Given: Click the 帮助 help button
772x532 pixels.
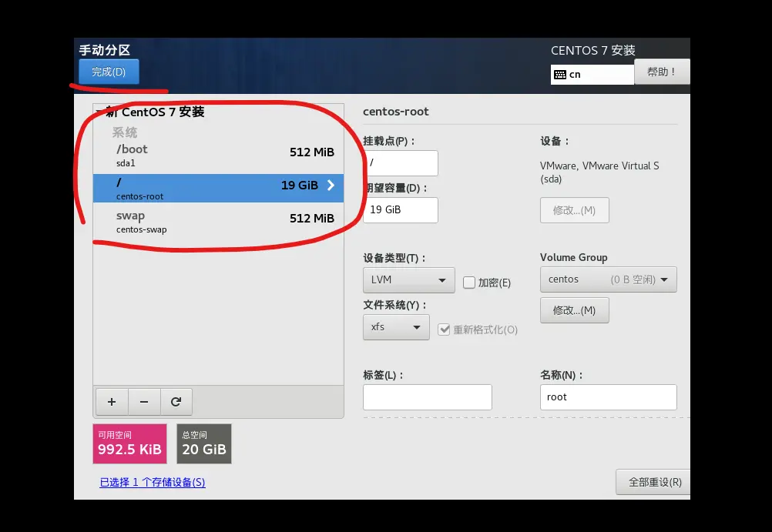Looking at the screenshot, I should pos(661,72).
